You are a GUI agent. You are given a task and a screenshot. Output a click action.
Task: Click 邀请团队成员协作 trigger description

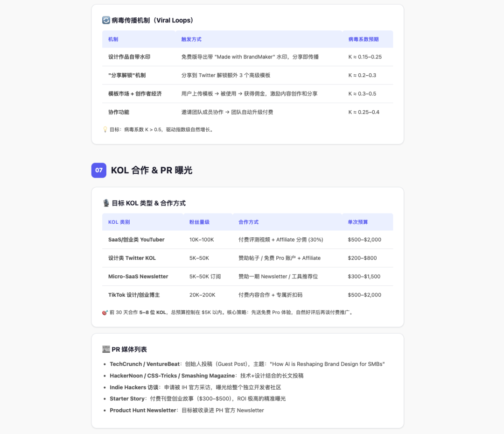(x=227, y=112)
